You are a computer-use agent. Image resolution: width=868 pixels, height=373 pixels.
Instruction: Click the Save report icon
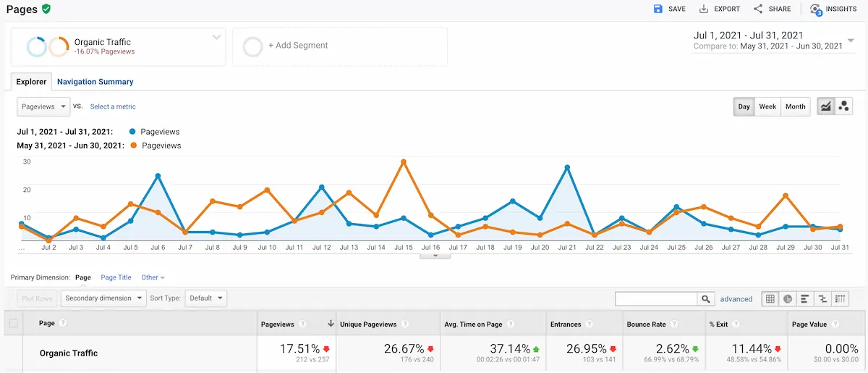[x=658, y=9]
